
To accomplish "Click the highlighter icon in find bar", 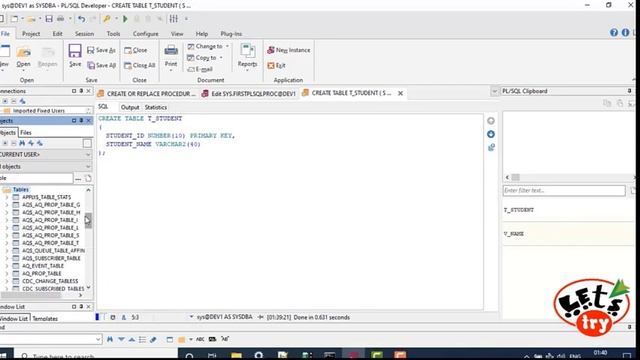I will (x=153, y=339).
